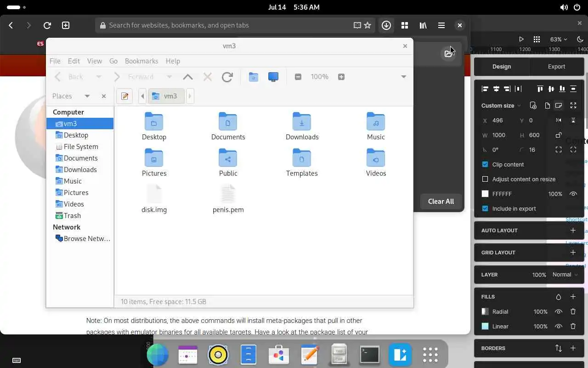Screen dimensions: 588x368
Task: Align top in the Design panel
Action: [x=540, y=89]
